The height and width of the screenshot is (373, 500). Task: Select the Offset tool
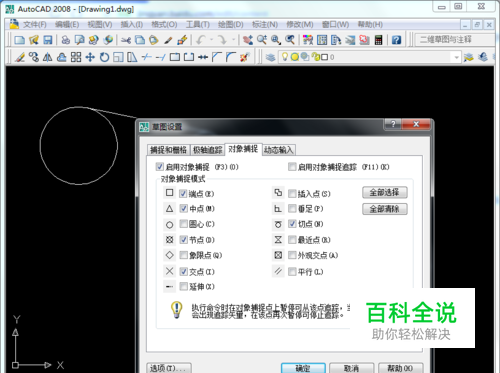pos(62,57)
